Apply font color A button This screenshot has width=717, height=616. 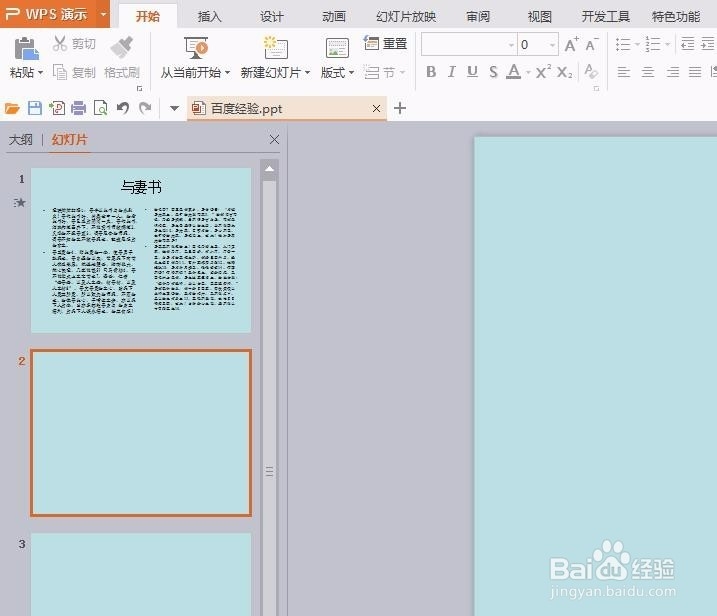tap(514, 72)
